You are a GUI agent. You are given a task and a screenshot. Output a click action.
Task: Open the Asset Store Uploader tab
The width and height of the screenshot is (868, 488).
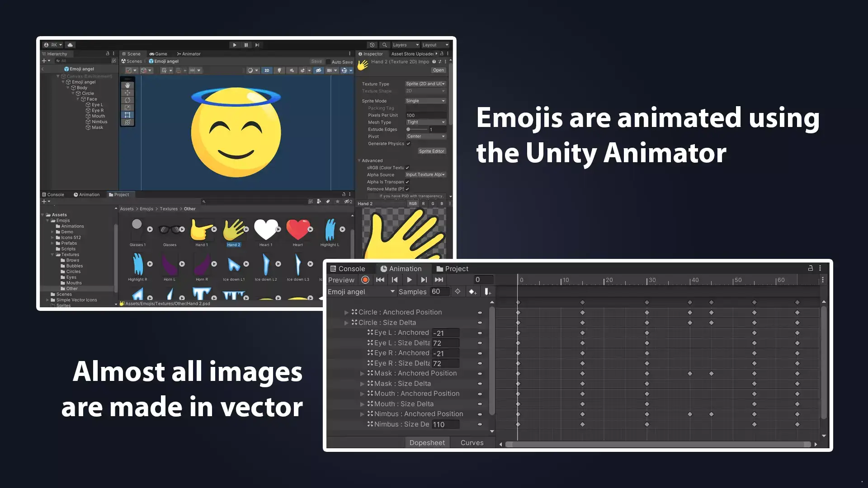[413, 54]
